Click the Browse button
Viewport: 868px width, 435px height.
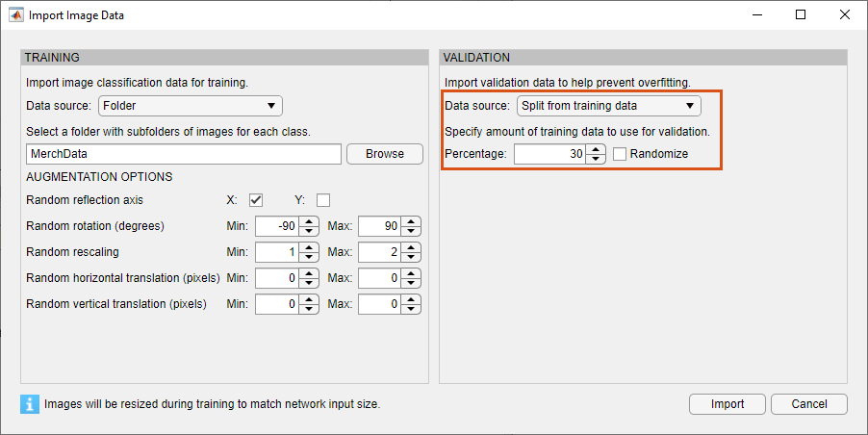(x=384, y=154)
